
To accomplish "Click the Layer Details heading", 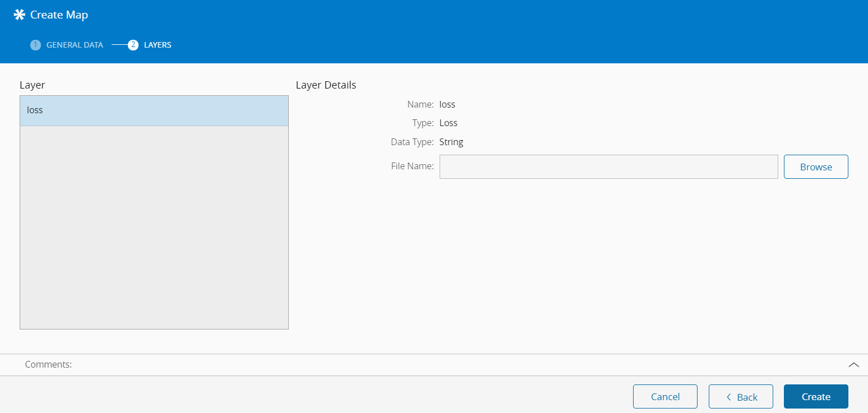I will [326, 85].
